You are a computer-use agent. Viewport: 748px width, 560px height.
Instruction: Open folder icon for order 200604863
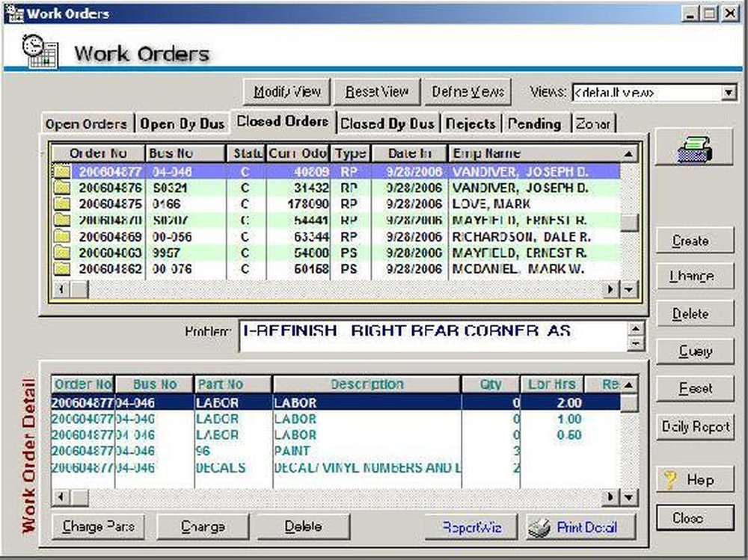(x=62, y=253)
